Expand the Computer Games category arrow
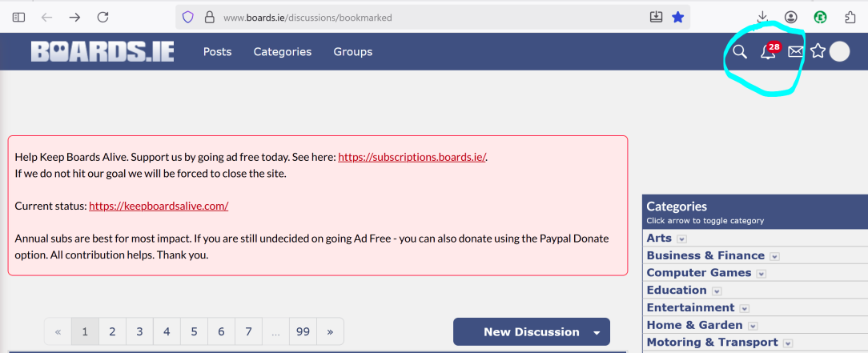The height and width of the screenshot is (353, 868). (762, 273)
